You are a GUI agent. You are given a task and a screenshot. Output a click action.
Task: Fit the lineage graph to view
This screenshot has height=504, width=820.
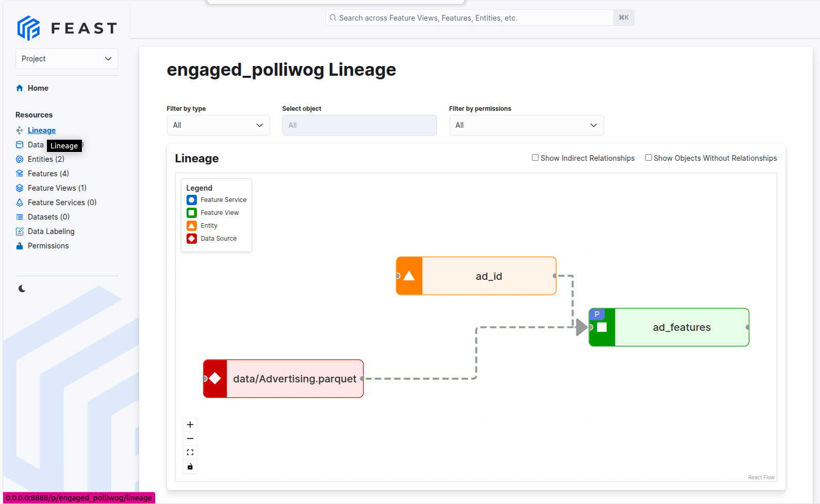pos(190,452)
